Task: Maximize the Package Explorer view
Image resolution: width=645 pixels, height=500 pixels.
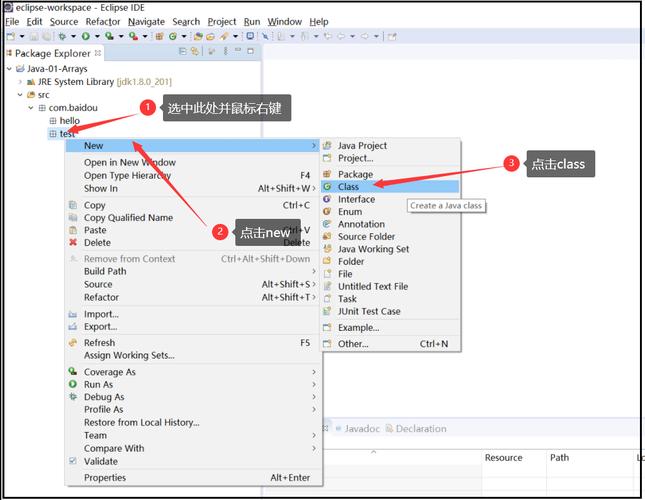Action: click(x=251, y=51)
